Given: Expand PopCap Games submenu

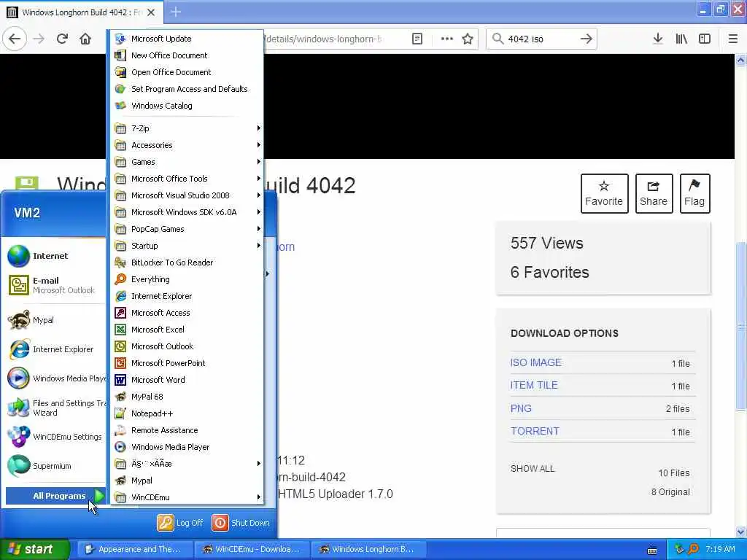Looking at the screenshot, I should tap(187, 229).
